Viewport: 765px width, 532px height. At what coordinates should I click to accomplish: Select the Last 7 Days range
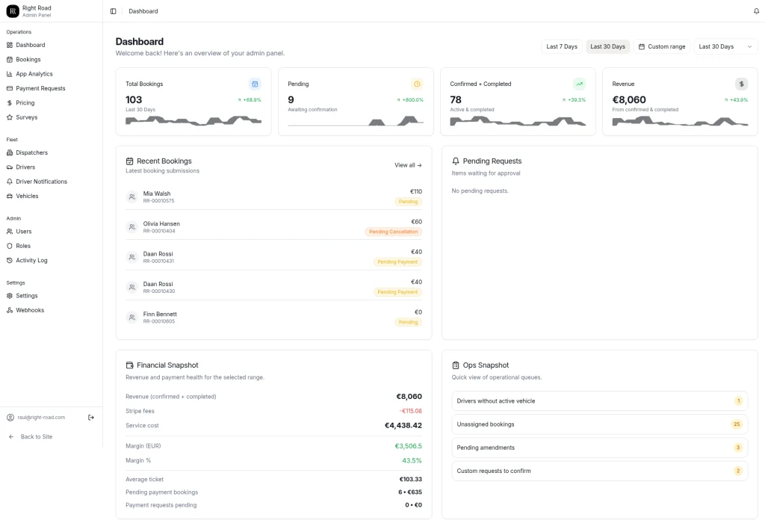[x=562, y=46]
